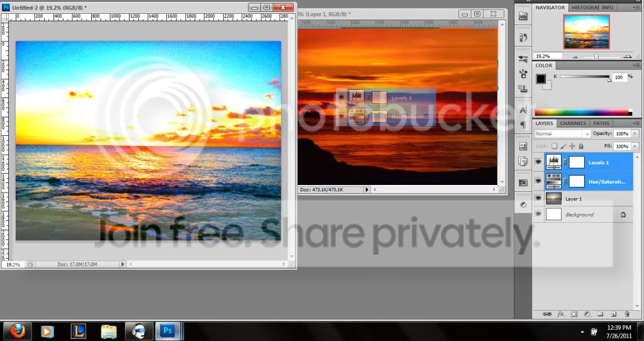Click the Hue/Saturation adjustment thumbnail icon
Viewport: 644px width, 341px height.
pyautogui.click(x=553, y=181)
